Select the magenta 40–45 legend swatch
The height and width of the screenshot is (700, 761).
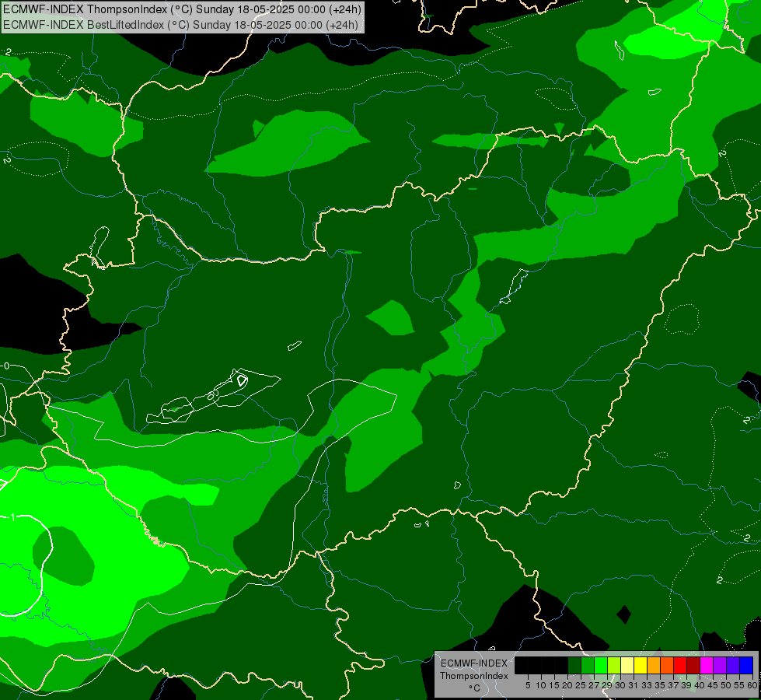click(x=707, y=666)
